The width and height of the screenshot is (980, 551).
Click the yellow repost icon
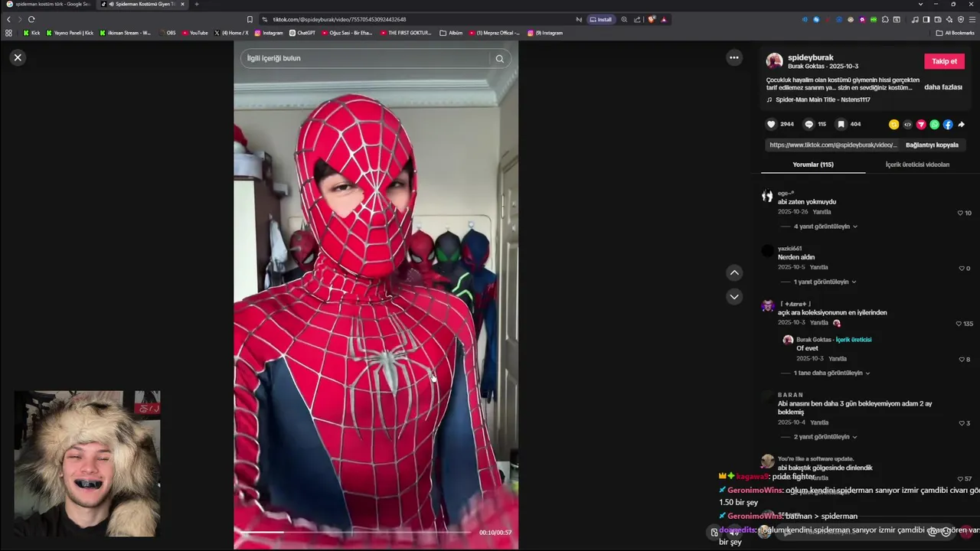(893, 124)
